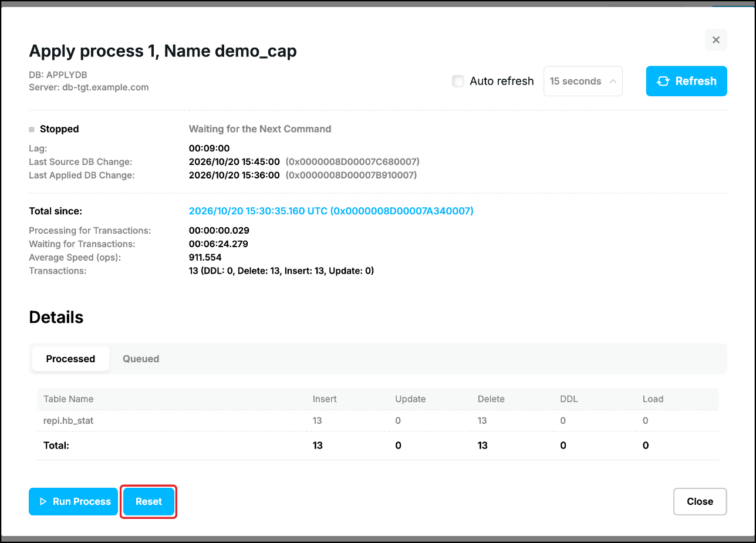
Task: Click the Processing time value 00:00:00.029
Action: (219, 230)
